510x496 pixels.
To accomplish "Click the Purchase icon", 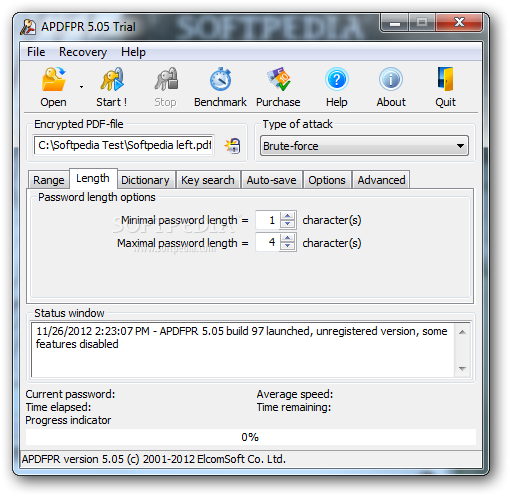I will 278,80.
